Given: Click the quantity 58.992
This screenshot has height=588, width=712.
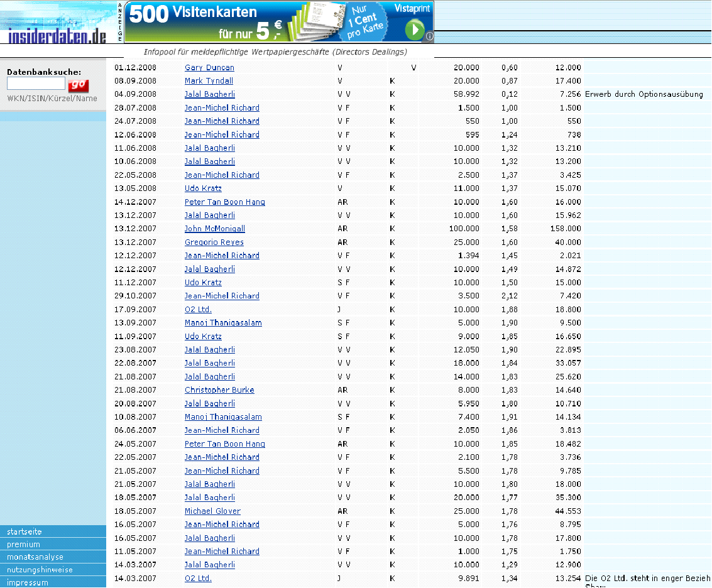Looking at the screenshot, I should pyautogui.click(x=466, y=94).
